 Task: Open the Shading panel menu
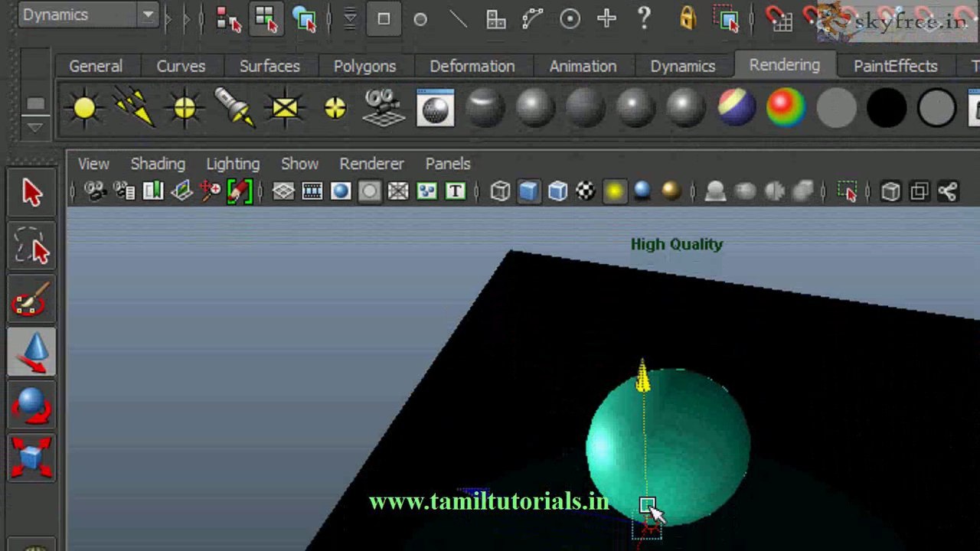(158, 164)
